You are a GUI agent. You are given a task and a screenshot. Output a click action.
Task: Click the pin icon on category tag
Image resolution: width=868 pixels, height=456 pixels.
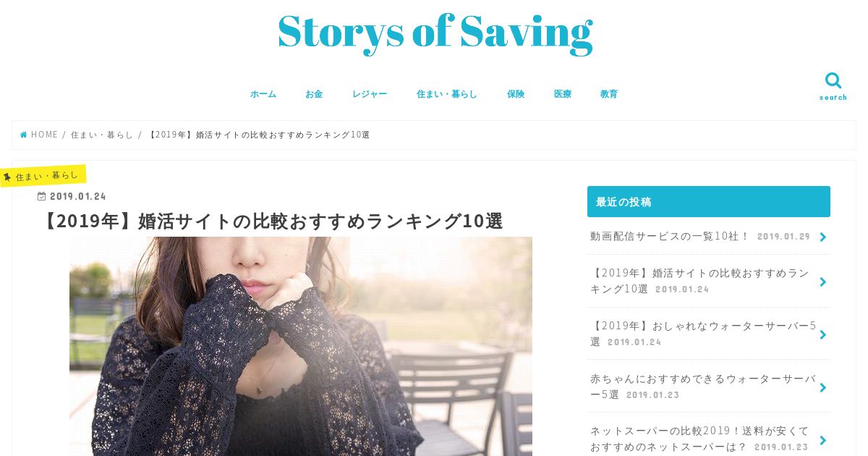tap(7, 177)
